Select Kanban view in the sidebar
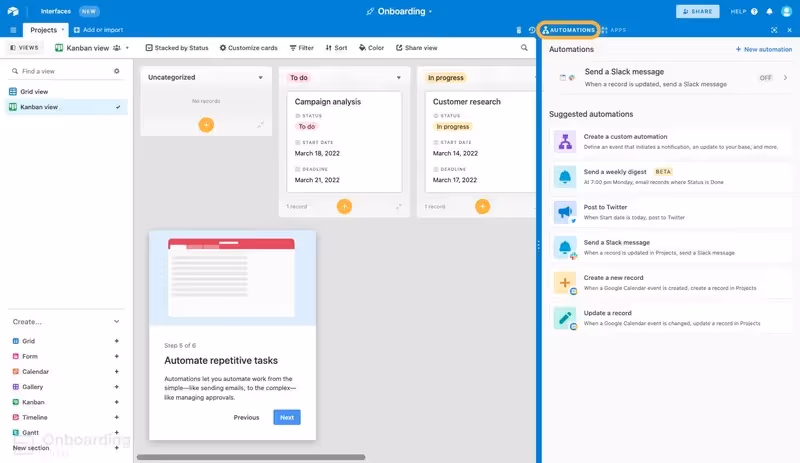This screenshot has height=463, width=800. click(66, 107)
